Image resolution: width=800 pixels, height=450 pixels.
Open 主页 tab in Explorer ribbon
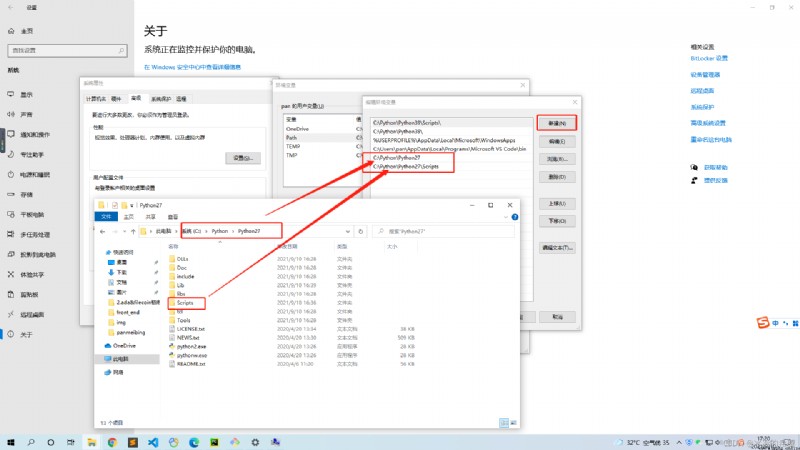point(129,217)
